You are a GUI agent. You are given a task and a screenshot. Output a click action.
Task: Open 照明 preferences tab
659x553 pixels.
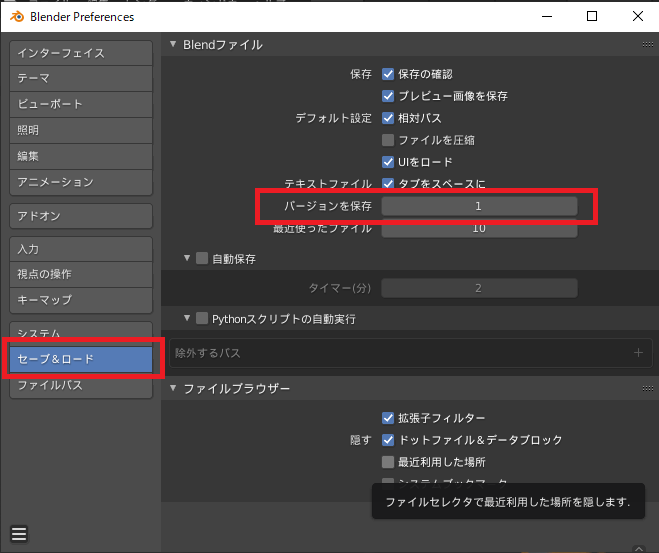pyautogui.click(x=81, y=130)
